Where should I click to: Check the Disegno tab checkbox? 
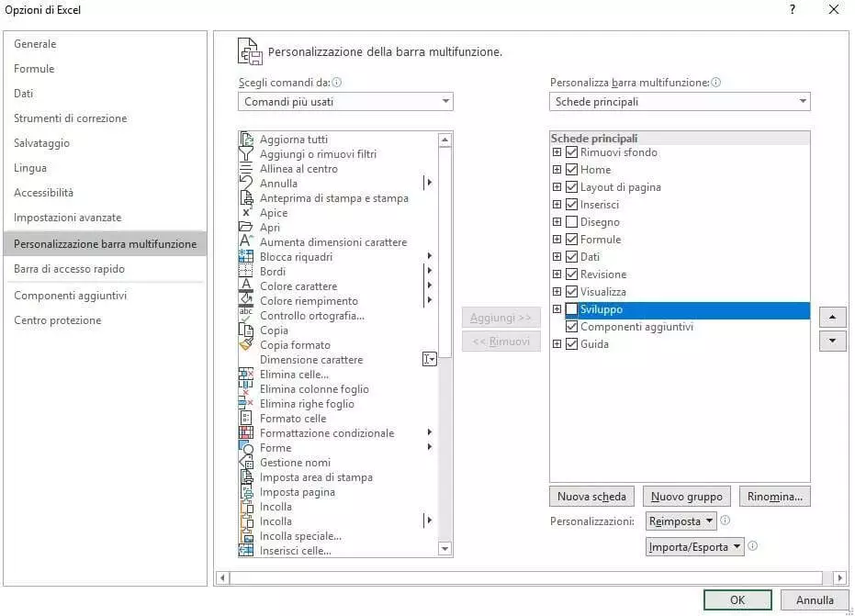pyautogui.click(x=572, y=222)
